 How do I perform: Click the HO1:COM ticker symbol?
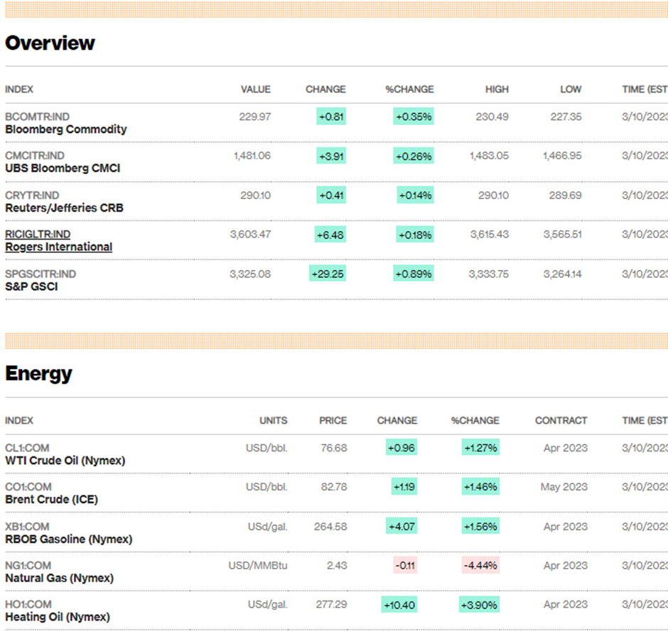(x=28, y=604)
